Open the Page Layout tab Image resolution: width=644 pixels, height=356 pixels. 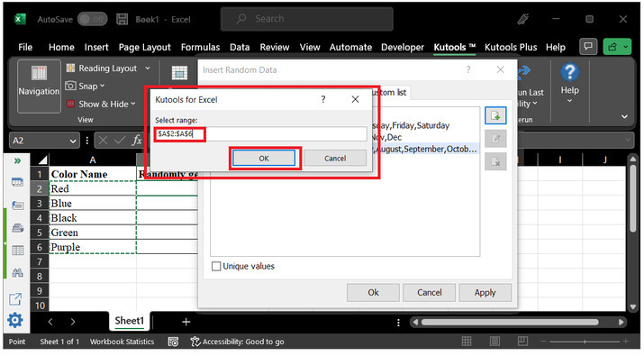click(x=145, y=47)
